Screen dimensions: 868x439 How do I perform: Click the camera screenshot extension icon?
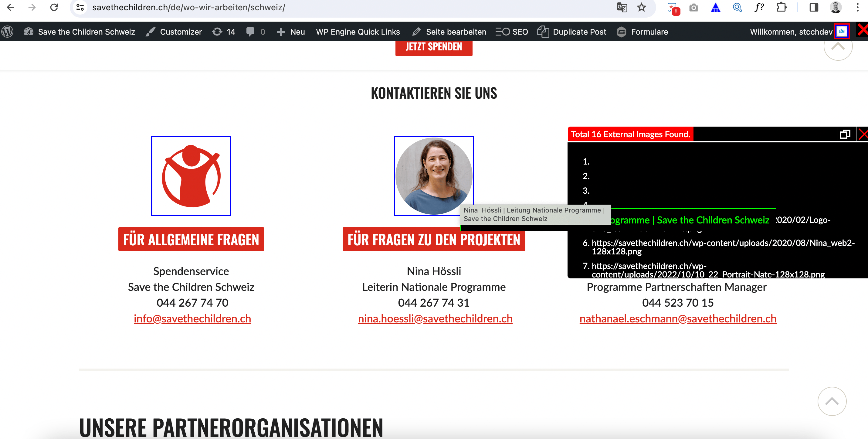[694, 7]
